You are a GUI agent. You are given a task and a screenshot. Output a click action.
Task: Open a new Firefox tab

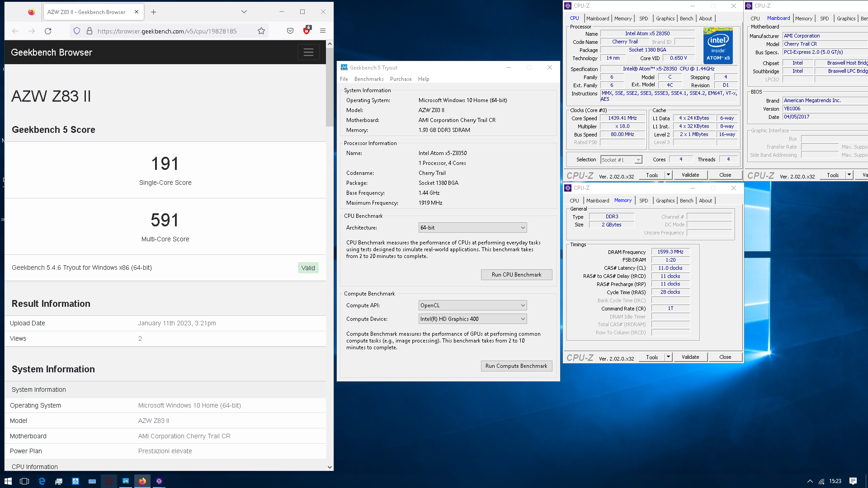click(154, 12)
